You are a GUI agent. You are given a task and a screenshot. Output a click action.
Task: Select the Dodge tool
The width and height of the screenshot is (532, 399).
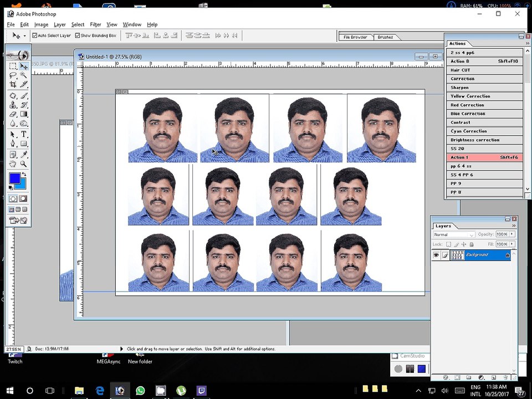[23, 123]
